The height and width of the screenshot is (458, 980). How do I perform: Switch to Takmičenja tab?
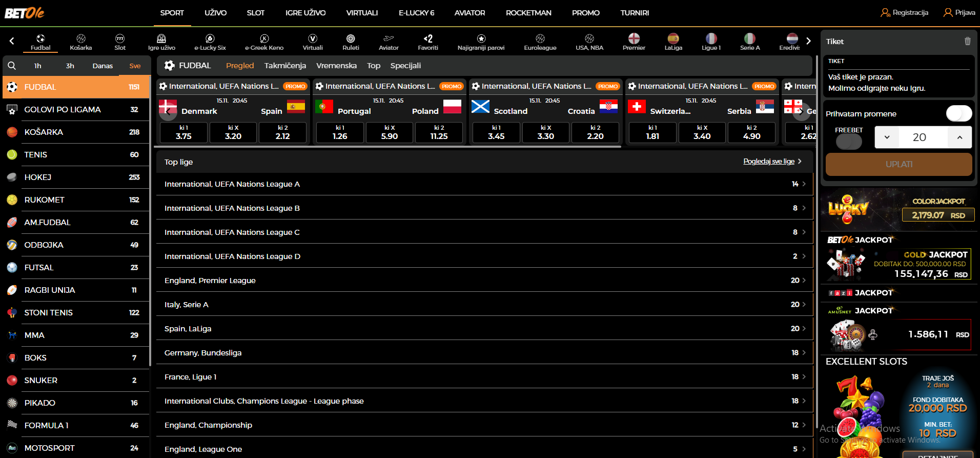point(285,66)
